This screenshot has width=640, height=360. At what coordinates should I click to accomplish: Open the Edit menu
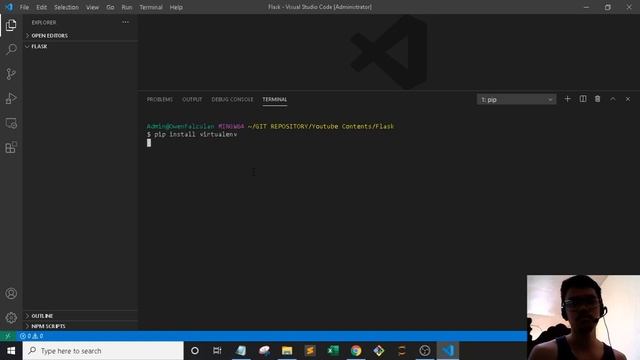41,7
